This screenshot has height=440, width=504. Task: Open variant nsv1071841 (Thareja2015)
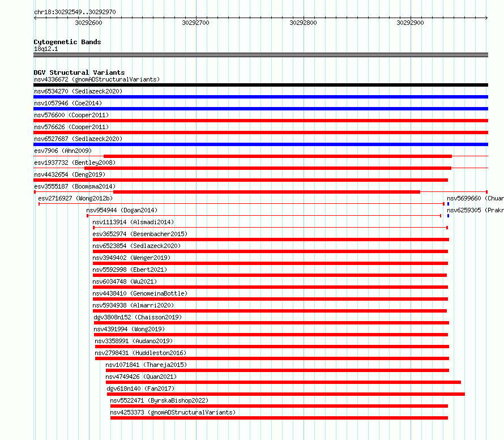(x=146, y=365)
